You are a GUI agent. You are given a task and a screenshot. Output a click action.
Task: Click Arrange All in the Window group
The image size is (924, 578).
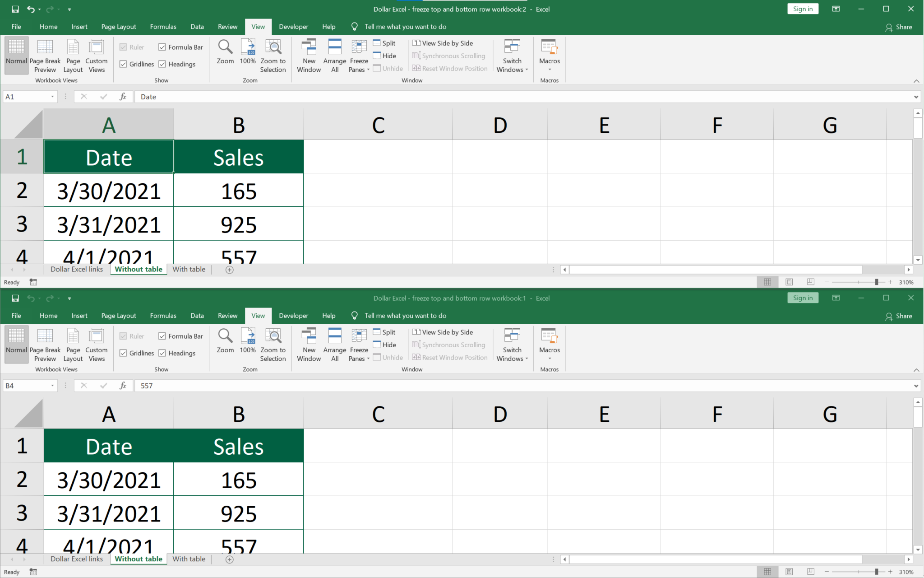pyautogui.click(x=334, y=55)
